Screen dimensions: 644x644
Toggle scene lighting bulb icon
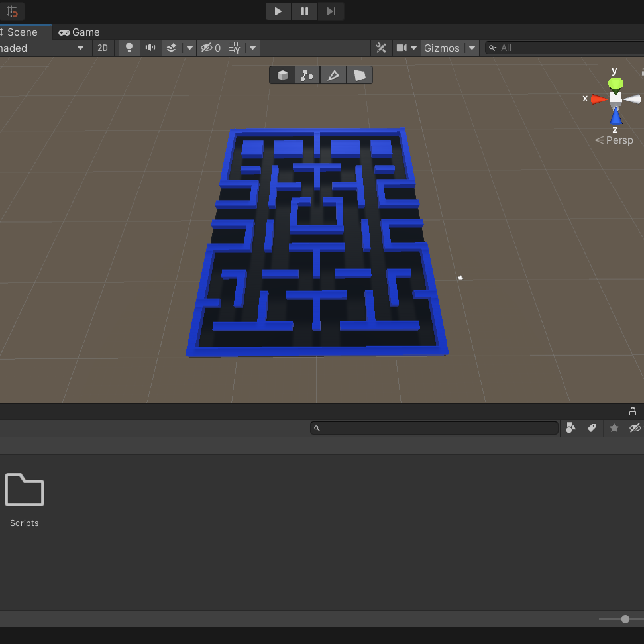click(129, 48)
